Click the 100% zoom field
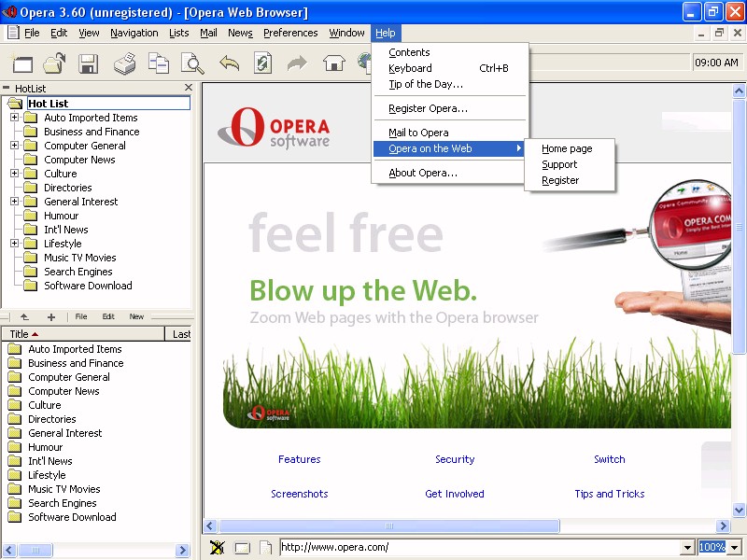 [x=712, y=547]
